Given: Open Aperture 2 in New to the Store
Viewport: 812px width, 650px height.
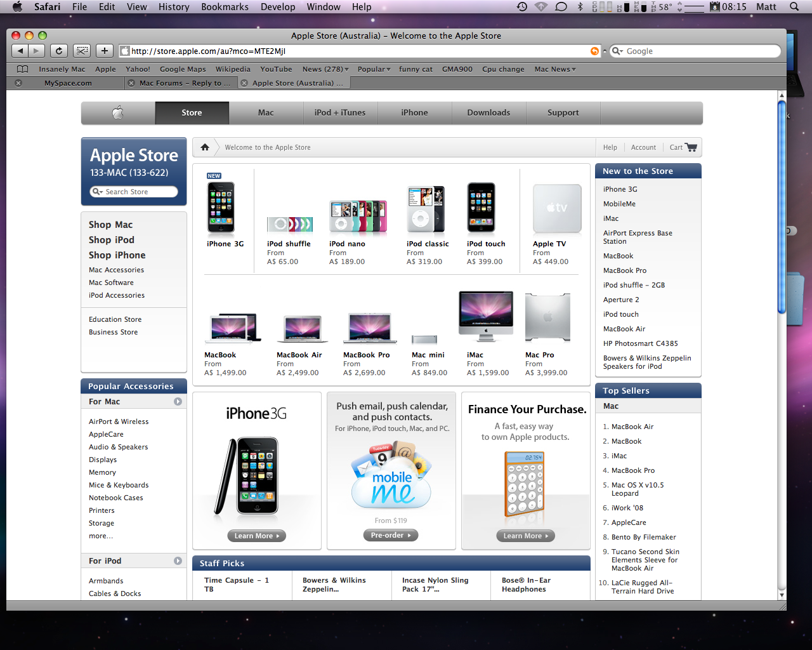Looking at the screenshot, I should click(621, 300).
